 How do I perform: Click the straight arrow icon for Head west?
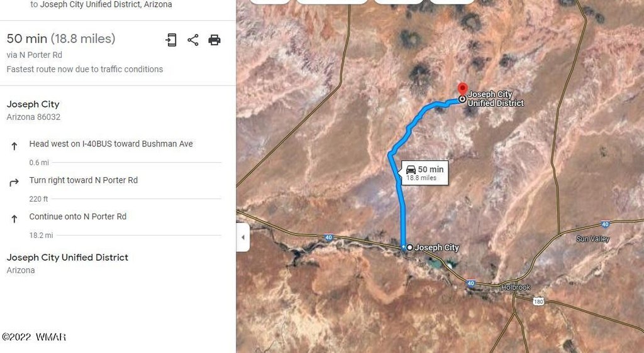pyautogui.click(x=14, y=146)
